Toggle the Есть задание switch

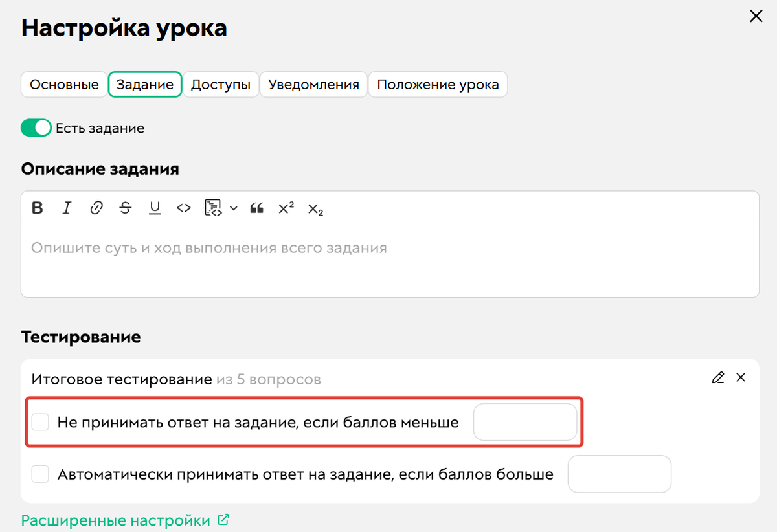[x=36, y=128]
